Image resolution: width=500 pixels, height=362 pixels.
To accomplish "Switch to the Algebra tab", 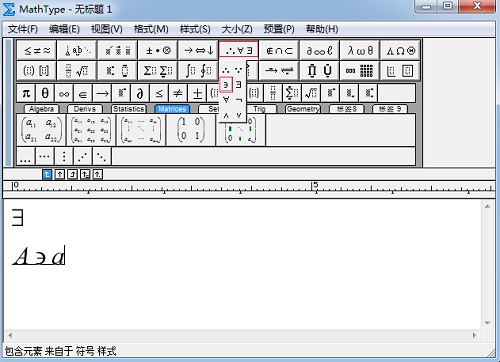I will tap(41, 109).
